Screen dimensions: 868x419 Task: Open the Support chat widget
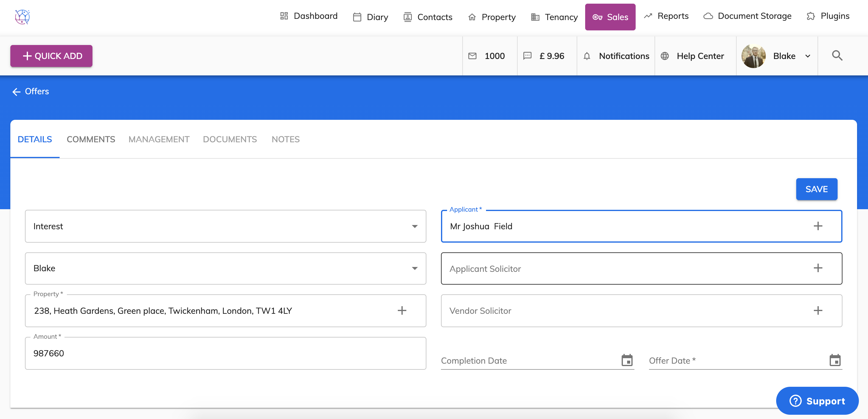(x=817, y=401)
